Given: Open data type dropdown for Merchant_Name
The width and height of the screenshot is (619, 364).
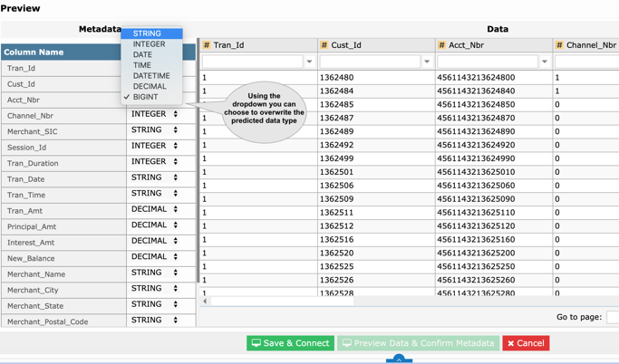Looking at the screenshot, I should (154, 273).
